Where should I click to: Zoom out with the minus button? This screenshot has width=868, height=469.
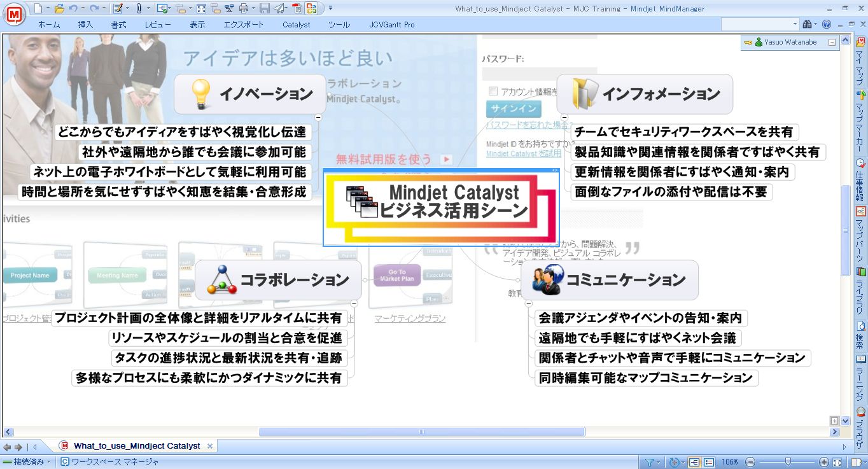(x=750, y=462)
